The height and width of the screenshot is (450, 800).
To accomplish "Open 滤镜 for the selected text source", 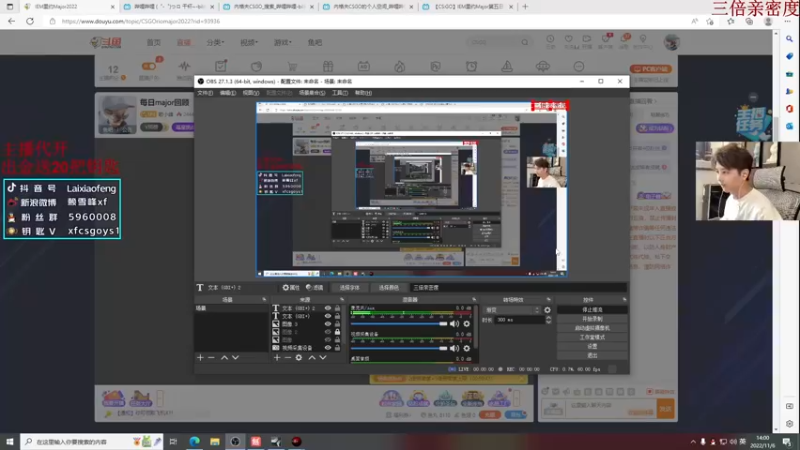I will point(315,287).
